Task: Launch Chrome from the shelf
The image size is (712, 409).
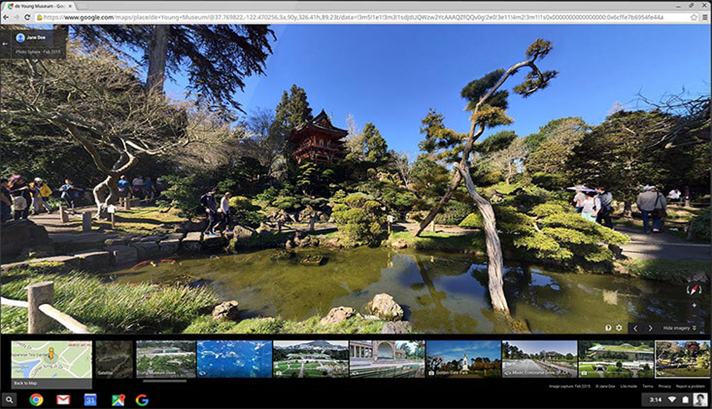Action: coord(36,400)
